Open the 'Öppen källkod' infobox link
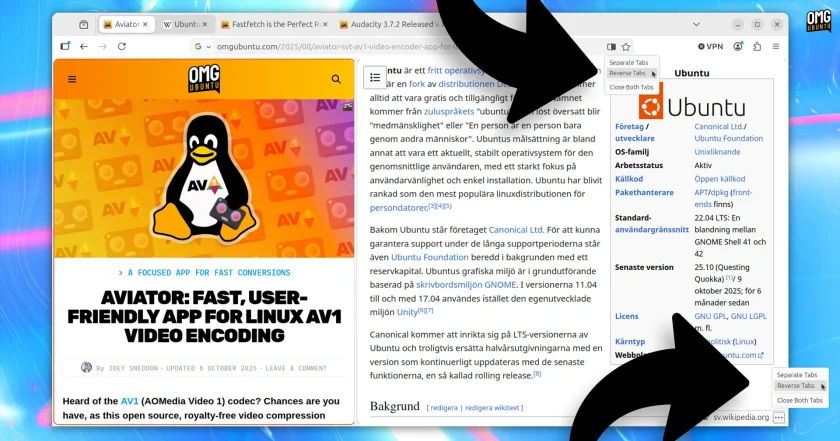This screenshot has height=441, width=840. [x=719, y=179]
